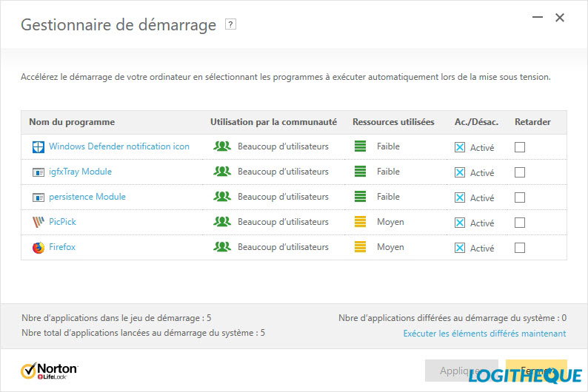Click the PicPick program icon

tap(39, 222)
